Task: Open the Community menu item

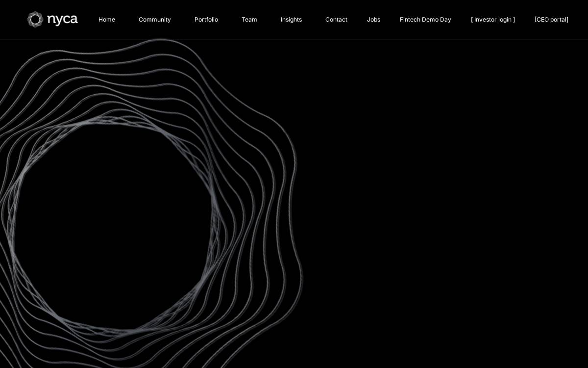Action: click(155, 20)
